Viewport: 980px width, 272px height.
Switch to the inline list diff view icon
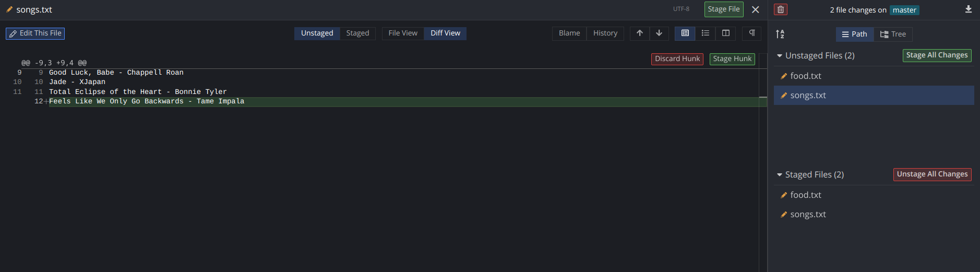pyautogui.click(x=706, y=33)
